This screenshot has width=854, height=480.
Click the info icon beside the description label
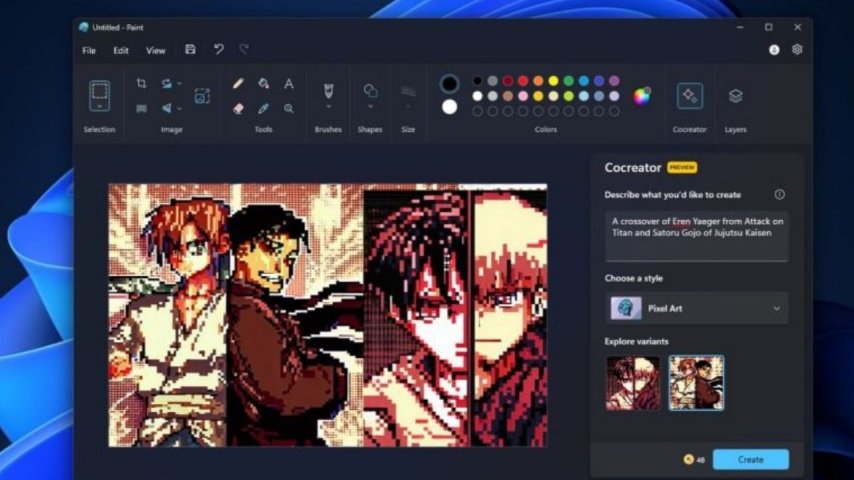779,195
